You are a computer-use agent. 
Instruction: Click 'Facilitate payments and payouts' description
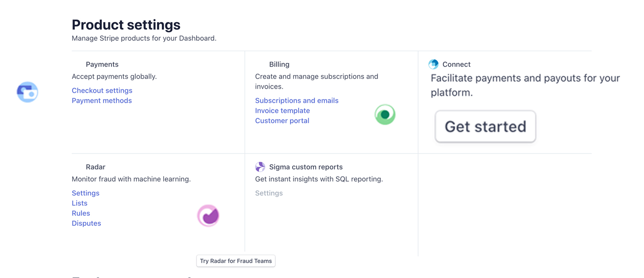coord(526,85)
